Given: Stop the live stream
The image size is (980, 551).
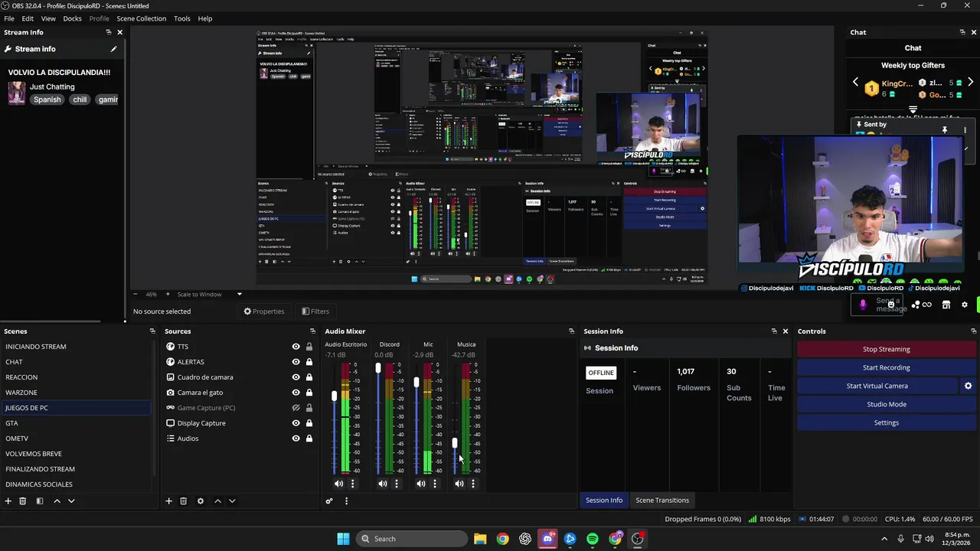Looking at the screenshot, I should pos(887,349).
